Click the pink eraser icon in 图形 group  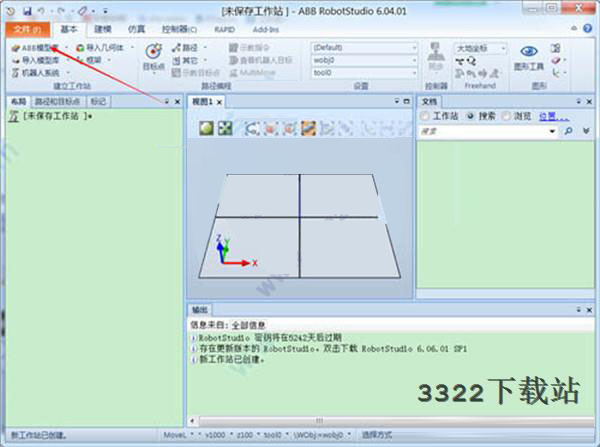556,60
